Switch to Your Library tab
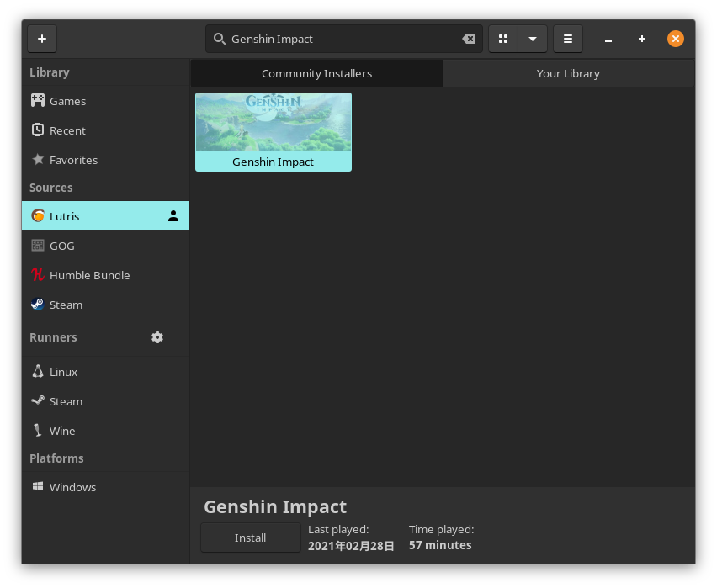The width and height of the screenshot is (717, 588). click(x=568, y=73)
